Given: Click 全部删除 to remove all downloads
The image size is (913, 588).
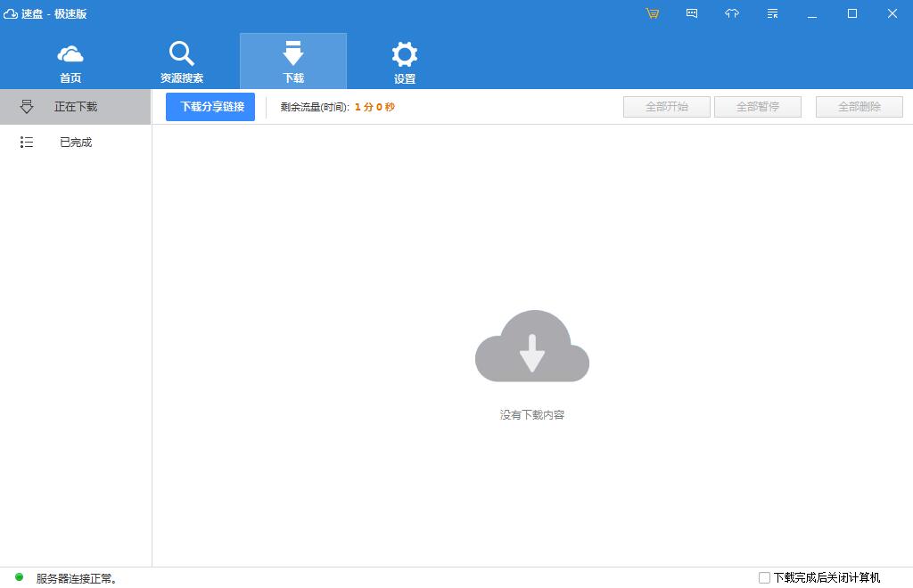Looking at the screenshot, I should (x=859, y=106).
